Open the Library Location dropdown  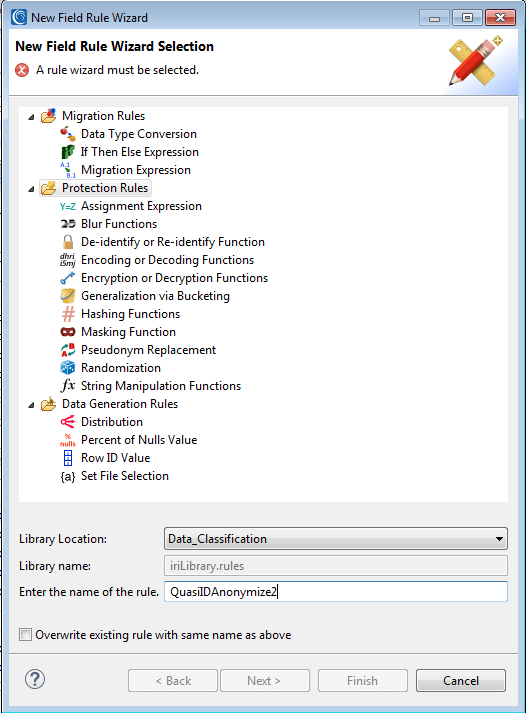[336, 539]
